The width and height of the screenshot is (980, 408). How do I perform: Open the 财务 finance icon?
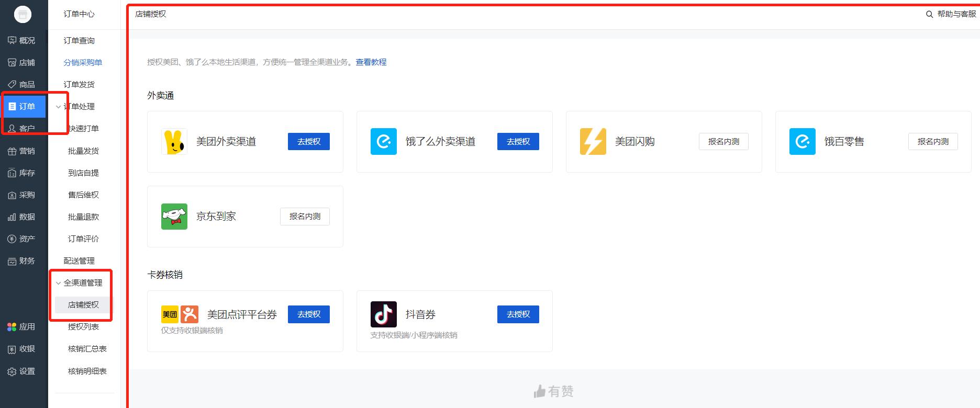tap(12, 261)
